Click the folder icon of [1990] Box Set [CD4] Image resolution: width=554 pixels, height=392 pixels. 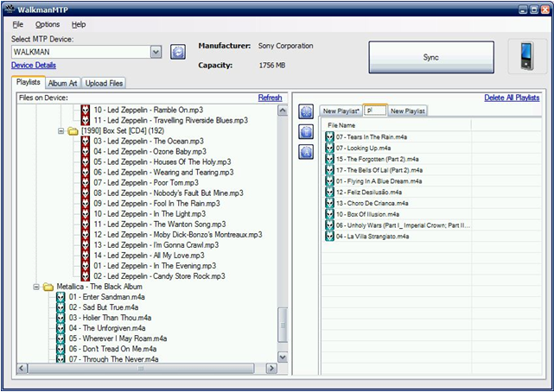(x=73, y=131)
